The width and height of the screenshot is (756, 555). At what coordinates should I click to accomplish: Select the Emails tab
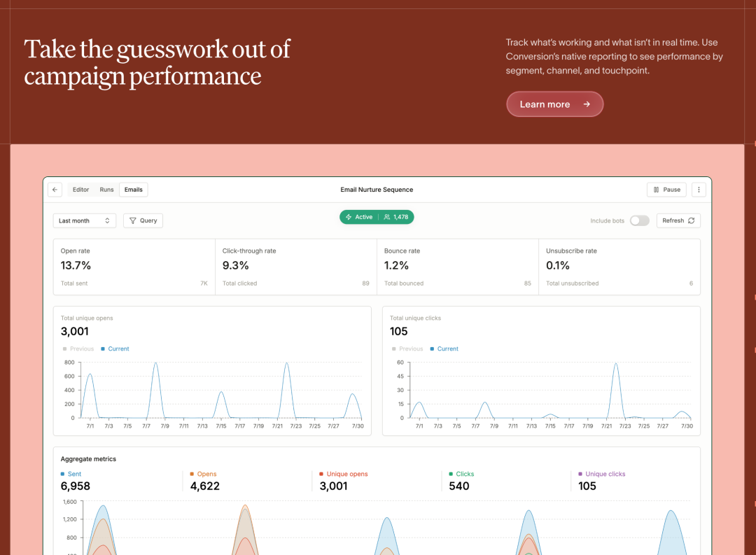(x=134, y=190)
